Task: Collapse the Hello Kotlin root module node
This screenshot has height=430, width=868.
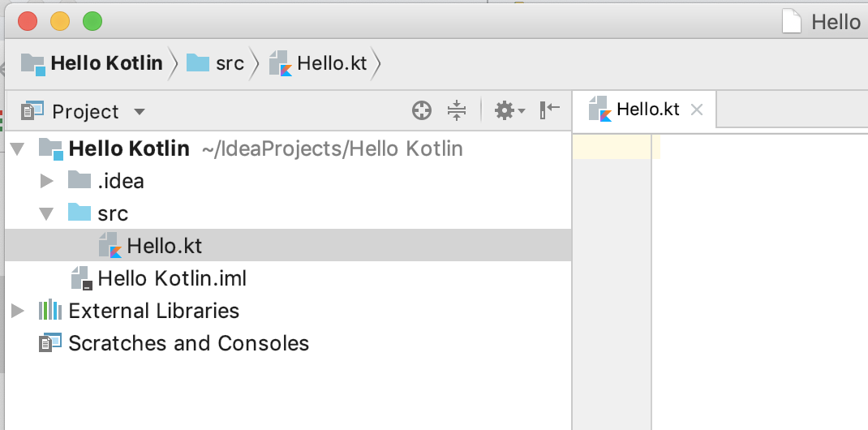Action: click(19, 149)
